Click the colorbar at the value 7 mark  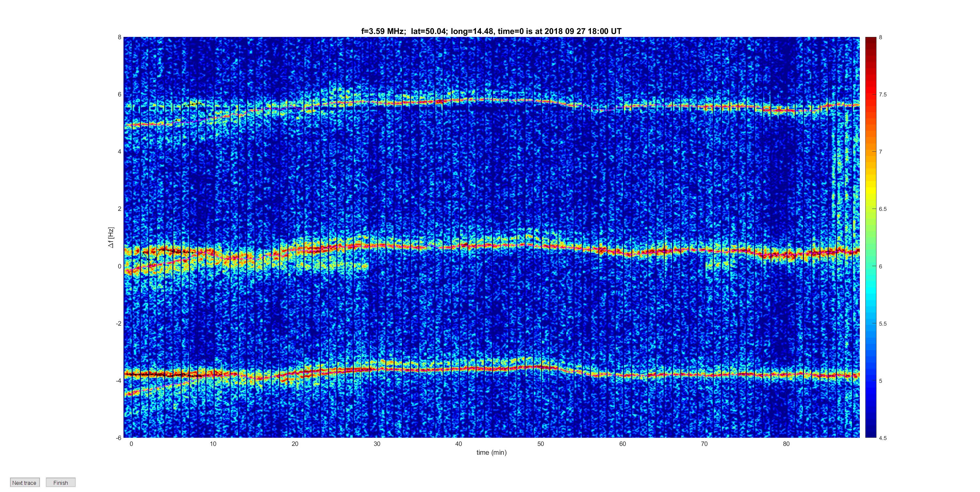point(871,152)
